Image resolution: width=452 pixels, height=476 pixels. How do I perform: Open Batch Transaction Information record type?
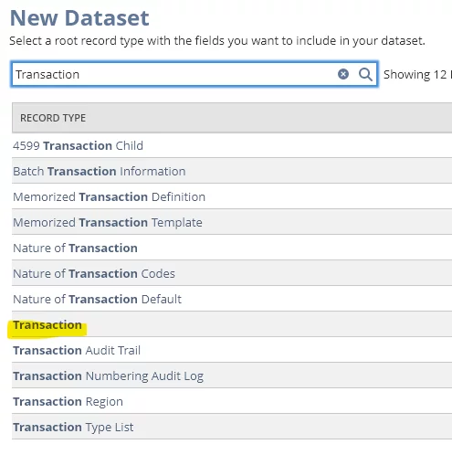(100, 171)
